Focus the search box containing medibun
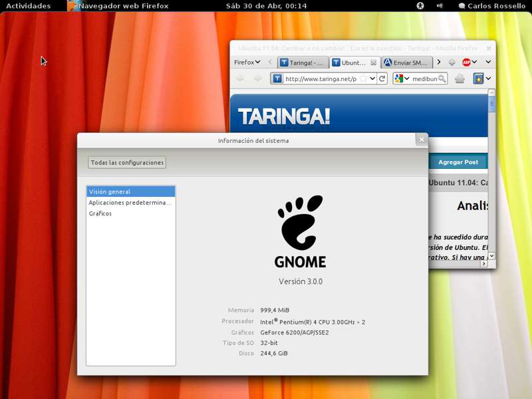Screen dimensions: 532x399 click(x=425, y=78)
